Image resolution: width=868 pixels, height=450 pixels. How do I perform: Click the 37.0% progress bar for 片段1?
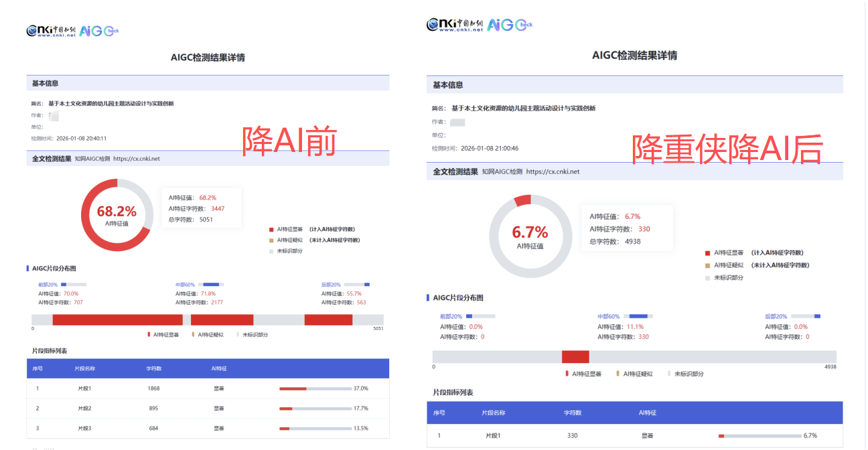pyautogui.click(x=315, y=388)
